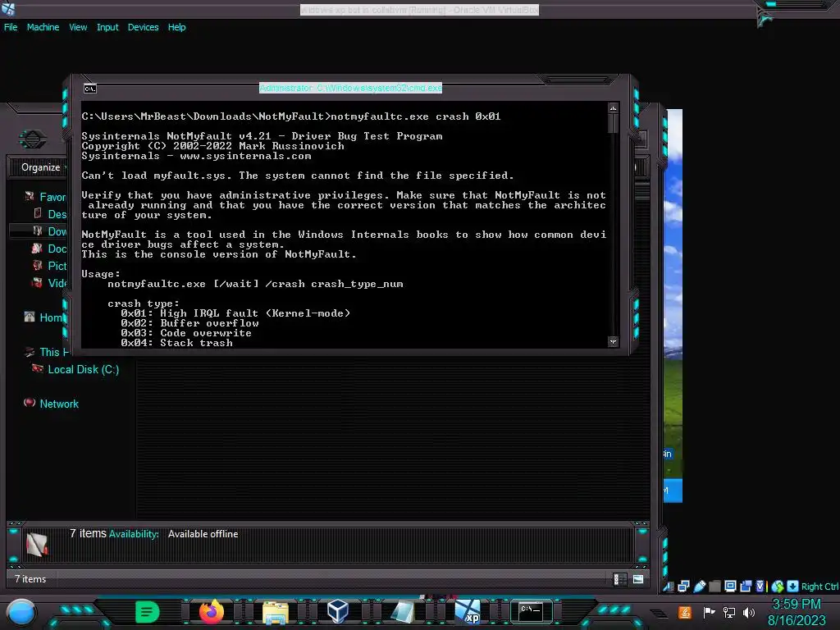Click '0x01: High IRQL fault' line

235,313
